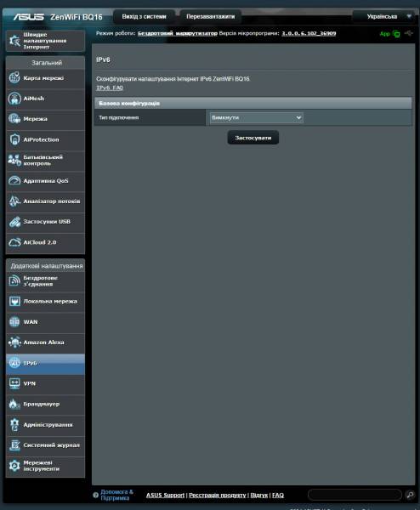
Task: Click the IPv6 sidebar icon
Action: [14, 363]
